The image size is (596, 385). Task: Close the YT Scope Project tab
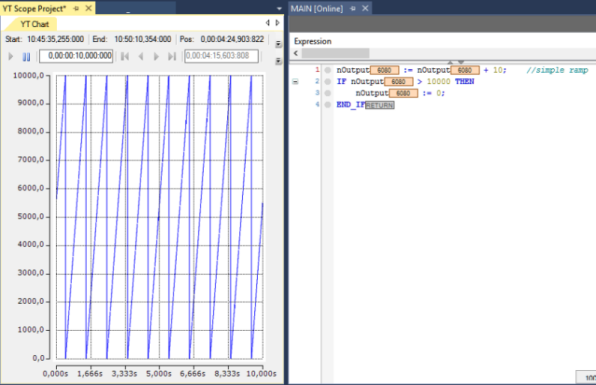click(89, 8)
